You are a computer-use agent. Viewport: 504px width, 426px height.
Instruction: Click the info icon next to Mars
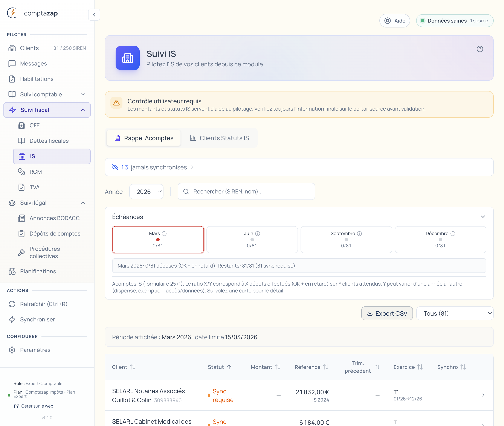[164, 234]
